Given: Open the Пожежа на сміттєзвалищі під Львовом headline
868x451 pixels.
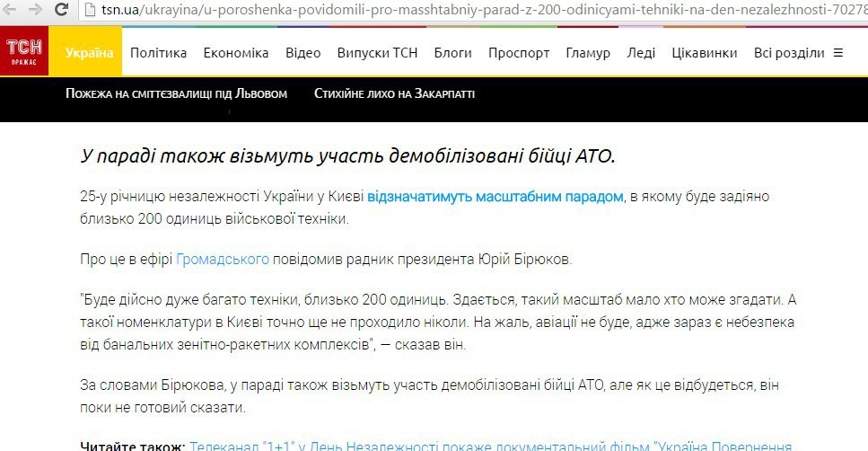Looking at the screenshot, I should [x=177, y=93].
